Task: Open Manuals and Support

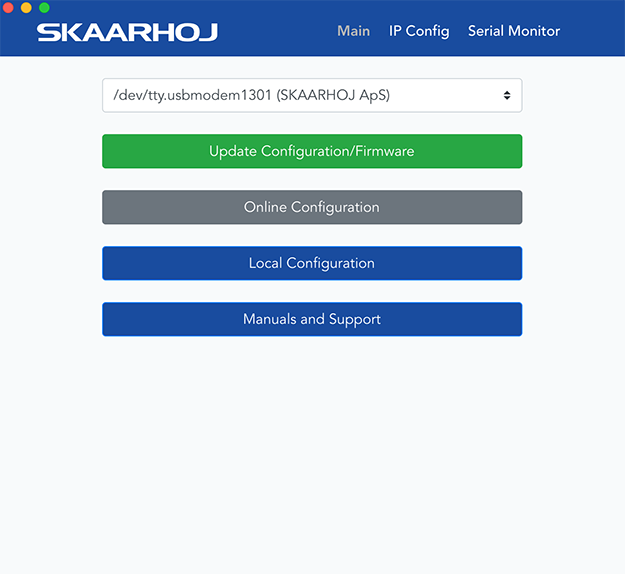Action: (x=311, y=319)
